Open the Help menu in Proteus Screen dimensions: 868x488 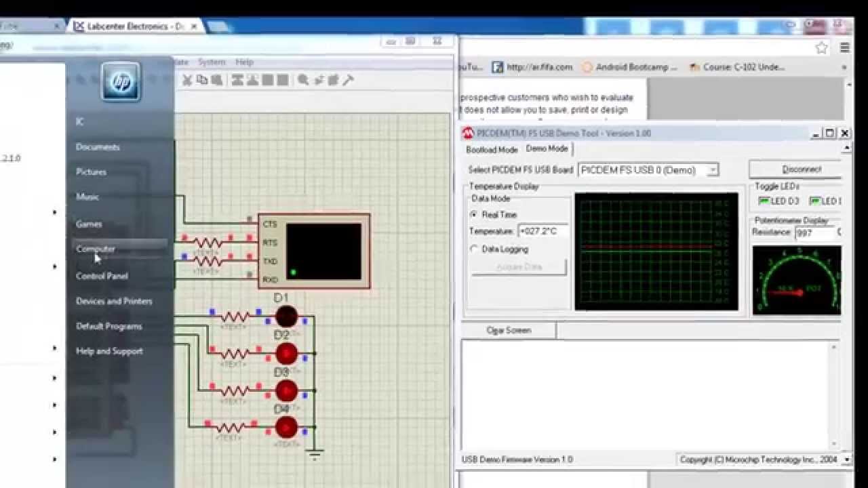click(244, 62)
